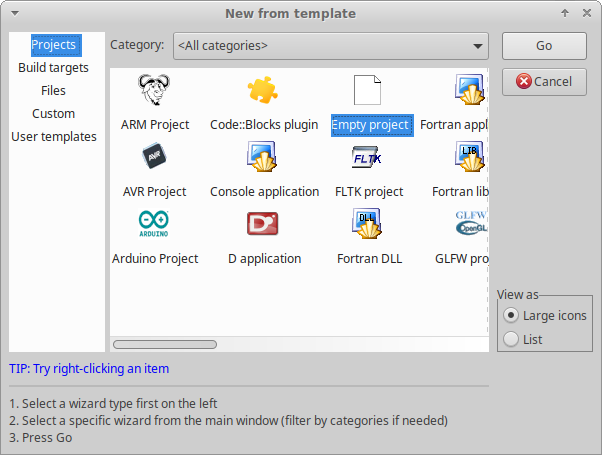602x455 pixels.
Task: Choose the FLTK project icon
Action: pyautogui.click(x=369, y=158)
